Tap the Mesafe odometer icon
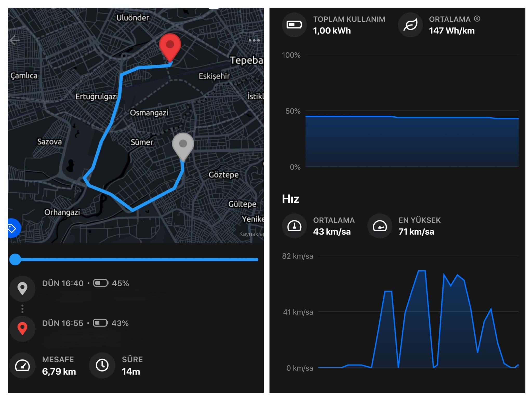 coord(22,366)
